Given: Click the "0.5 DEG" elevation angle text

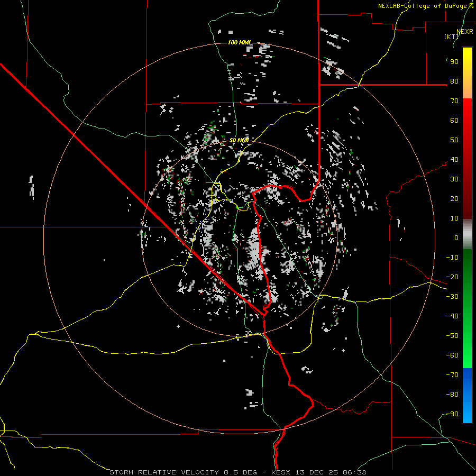Looking at the screenshot, I should [240, 472].
